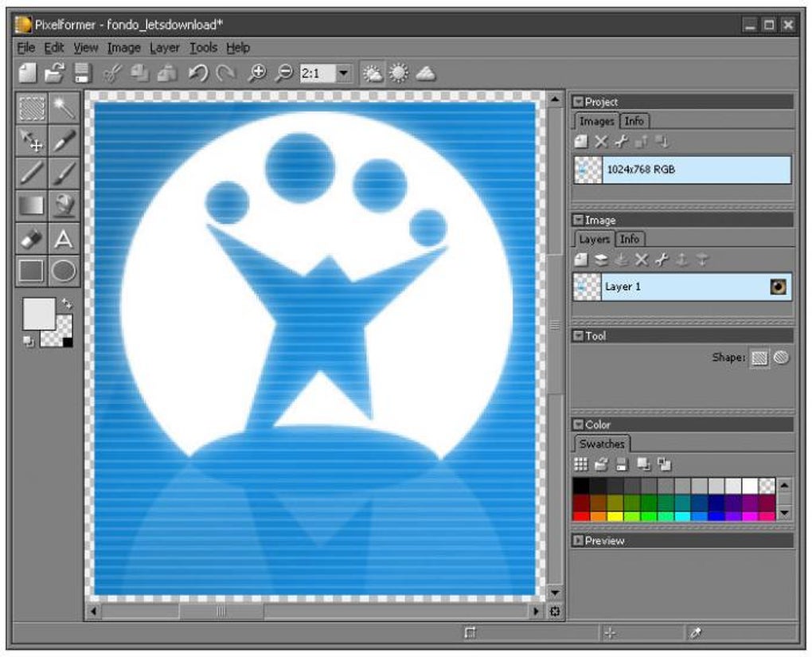The image size is (812, 657).
Task: Switch to Info tab in Project panel
Action: pyautogui.click(x=634, y=121)
